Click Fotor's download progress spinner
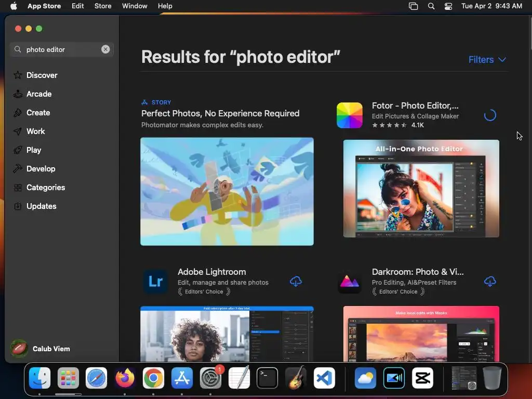Image resolution: width=532 pixels, height=399 pixels. pyautogui.click(x=490, y=115)
